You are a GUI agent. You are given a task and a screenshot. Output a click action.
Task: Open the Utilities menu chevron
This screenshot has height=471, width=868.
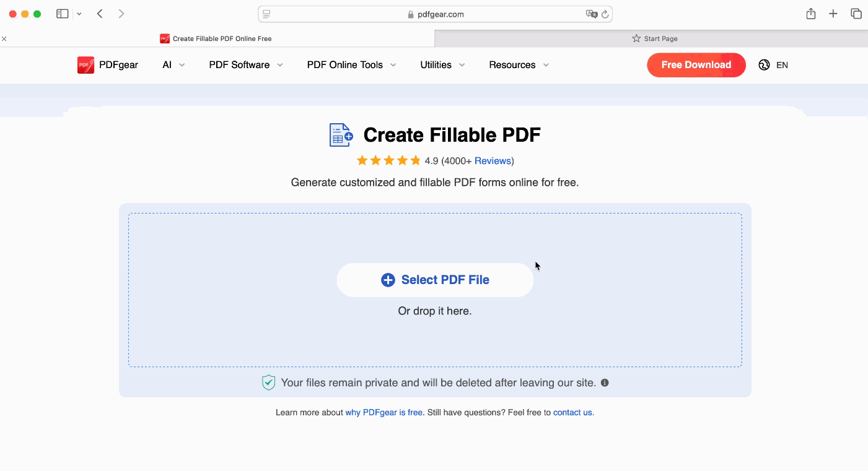462,64
